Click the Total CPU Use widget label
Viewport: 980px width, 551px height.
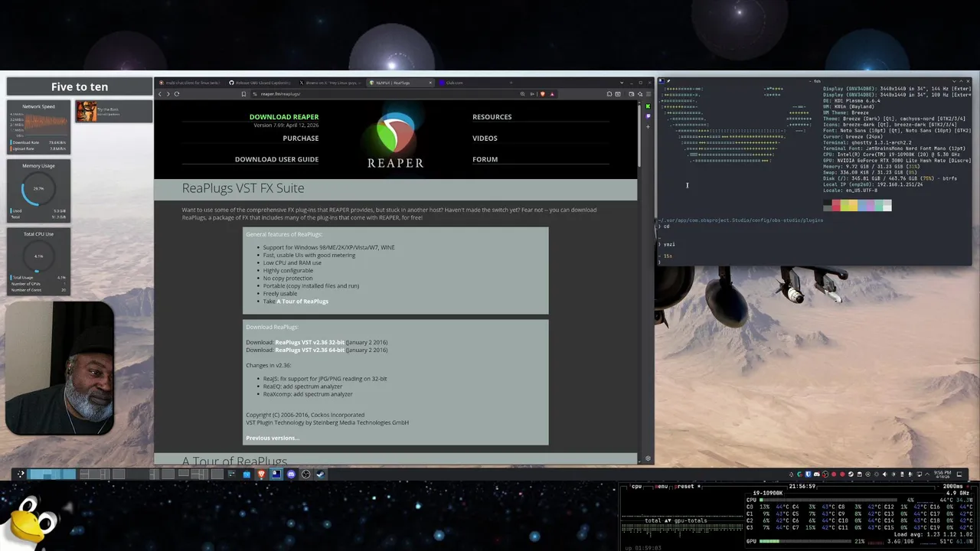(38, 234)
